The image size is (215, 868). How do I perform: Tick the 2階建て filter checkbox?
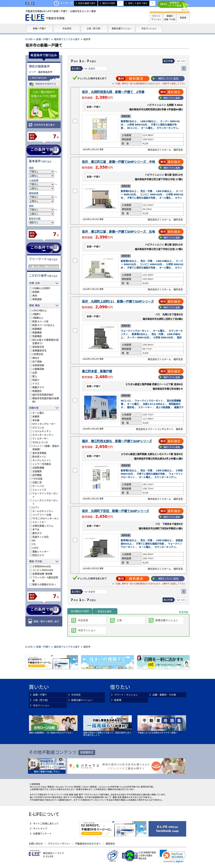pyautogui.click(x=30, y=314)
